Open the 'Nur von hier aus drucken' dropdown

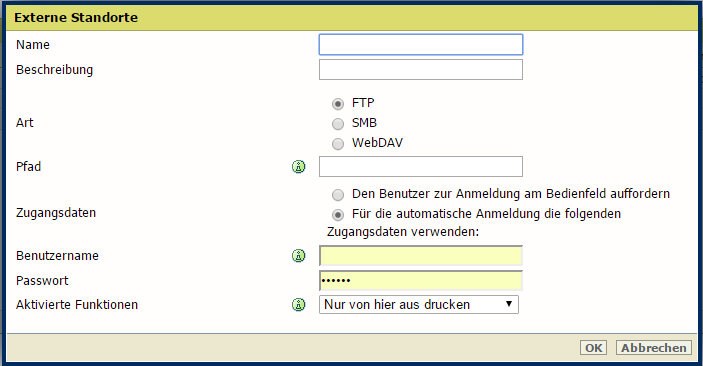point(419,305)
